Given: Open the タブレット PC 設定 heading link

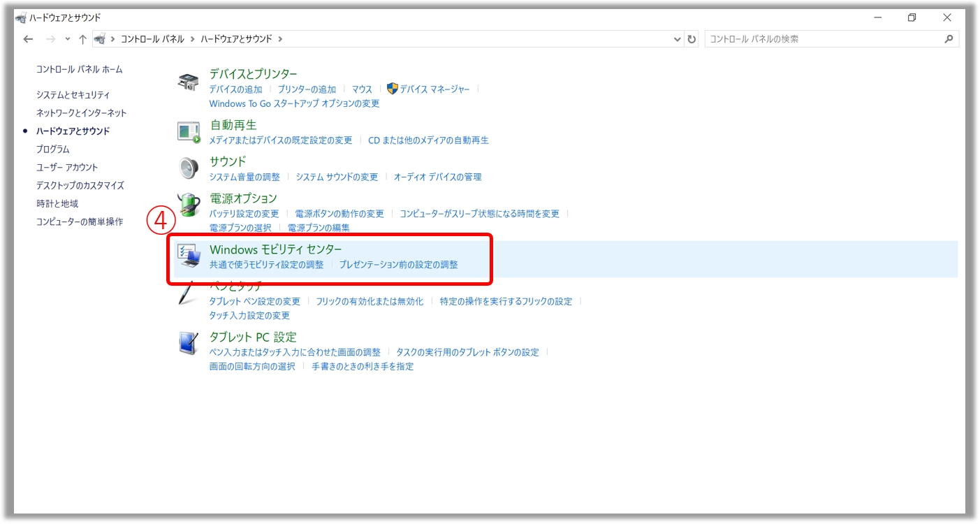Looking at the screenshot, I should pos(253,337).
